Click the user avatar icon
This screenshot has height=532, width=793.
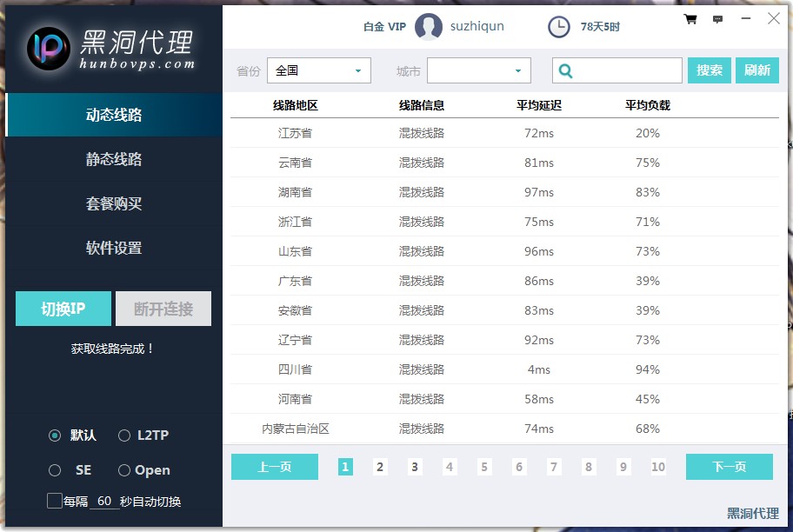pos(429,27)
